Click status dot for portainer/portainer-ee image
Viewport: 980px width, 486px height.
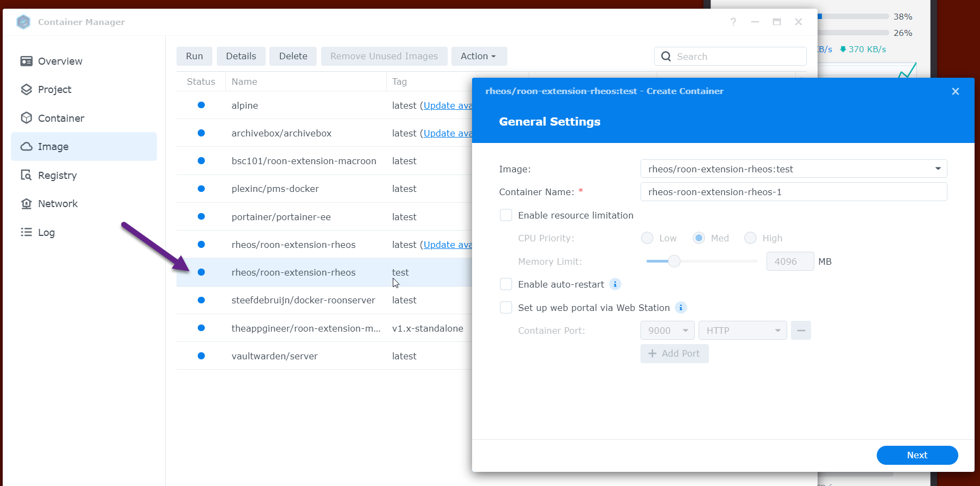[x=202, y=216]
